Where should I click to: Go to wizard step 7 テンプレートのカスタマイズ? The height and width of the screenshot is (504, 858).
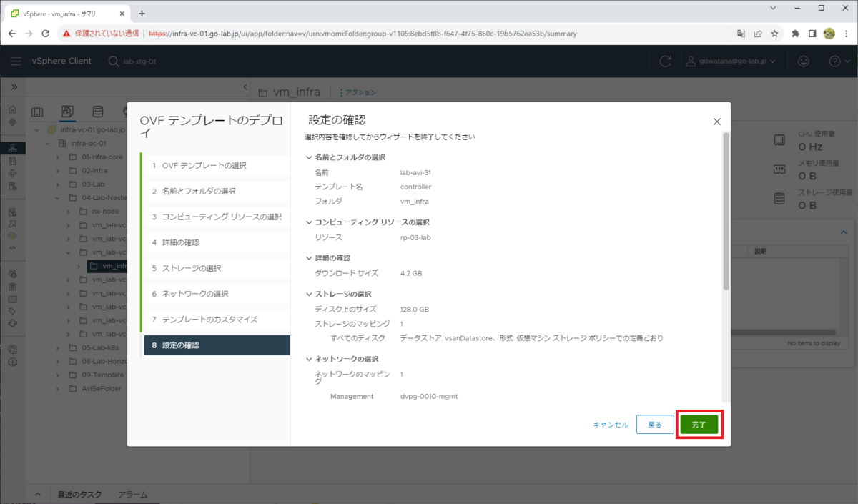216,320
